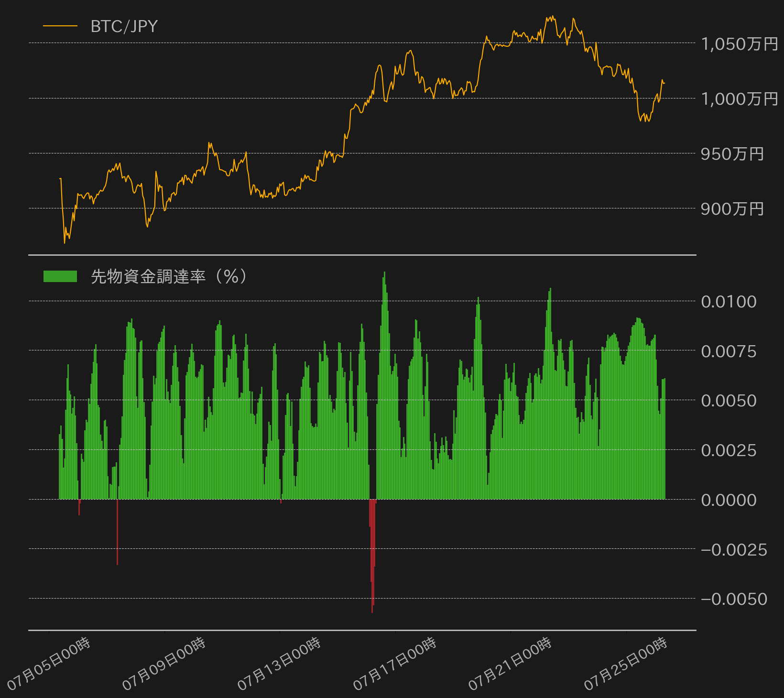Click the 07月21日00時 date tick

coord(510,664)
